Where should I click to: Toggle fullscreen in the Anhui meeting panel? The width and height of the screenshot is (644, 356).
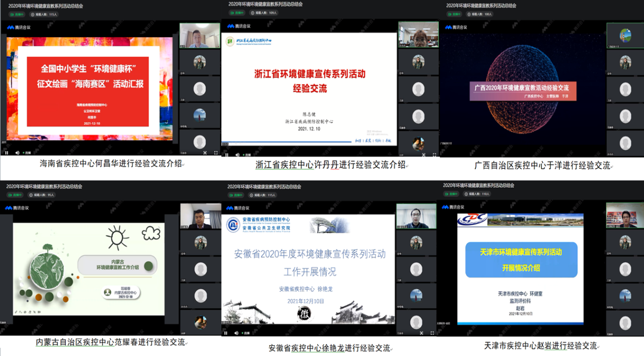[432, 333]
